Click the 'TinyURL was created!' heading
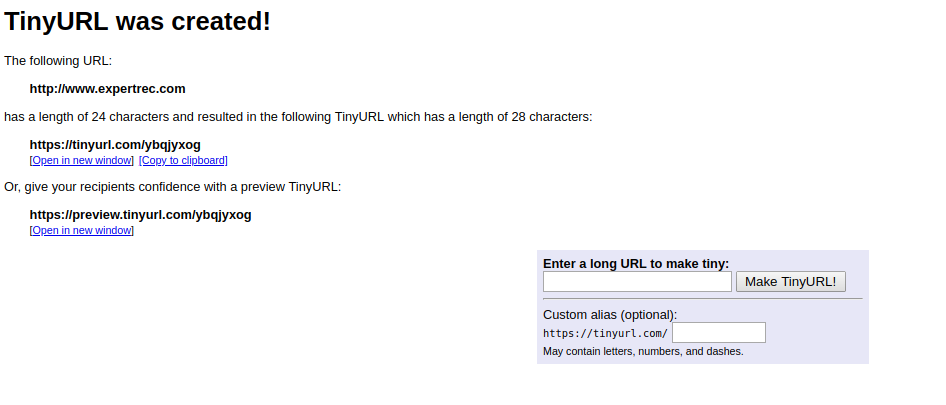946x405 pixels. coord(138,21)
